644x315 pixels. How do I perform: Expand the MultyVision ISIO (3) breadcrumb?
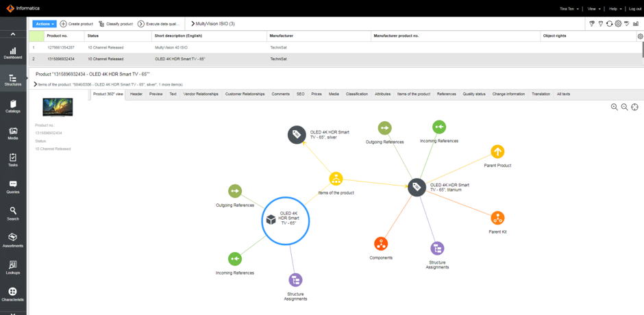[x=213, y=24]
